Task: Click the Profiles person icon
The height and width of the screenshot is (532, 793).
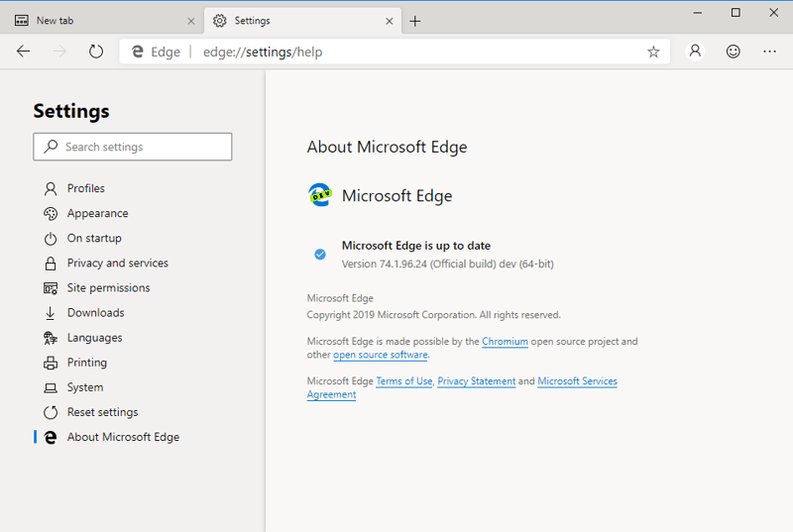Action: click(51, 189)
